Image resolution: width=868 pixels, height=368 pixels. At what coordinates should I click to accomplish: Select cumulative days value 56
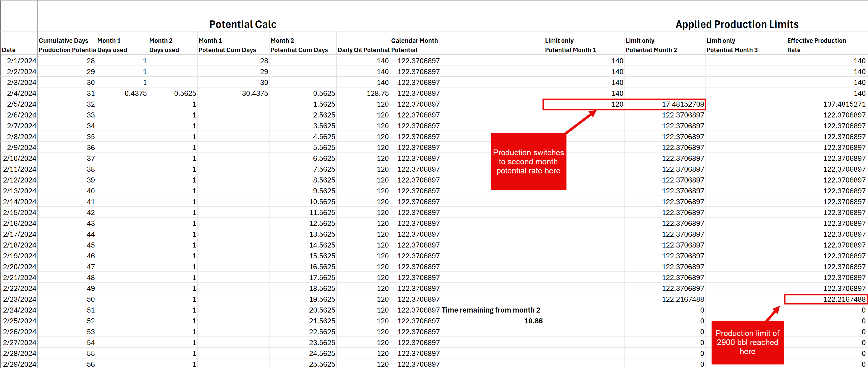(91, 364)
